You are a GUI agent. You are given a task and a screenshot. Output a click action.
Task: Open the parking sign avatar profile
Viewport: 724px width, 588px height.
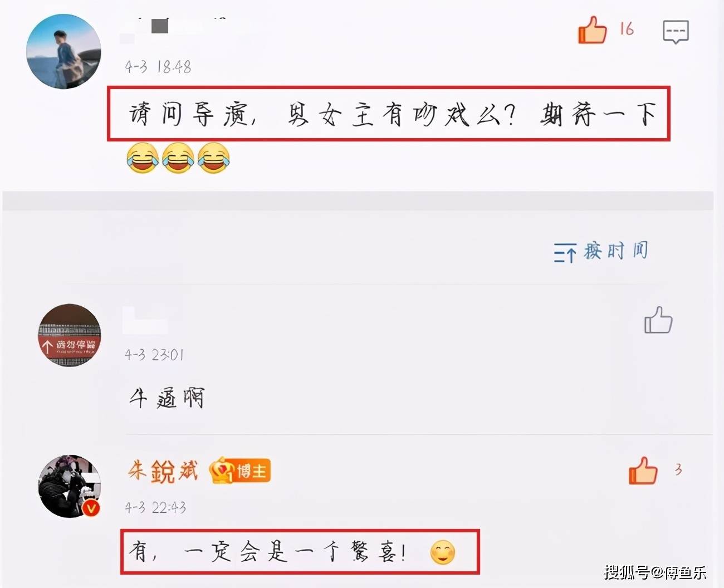click(x=70, y=335)
